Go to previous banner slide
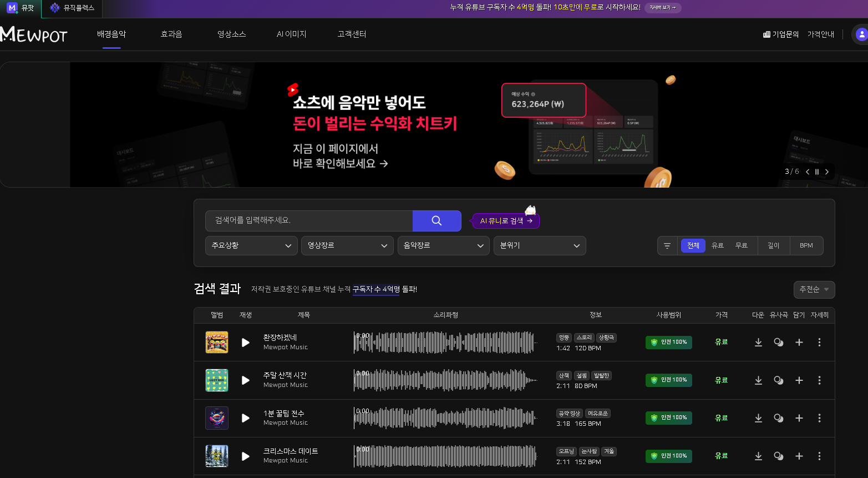 click(808, 172)
